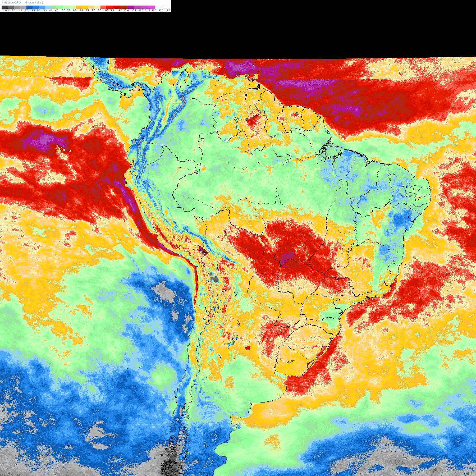Click the 4.0 legend value
The height and width of the screenshot is (476, 476).
pos(51,10)
